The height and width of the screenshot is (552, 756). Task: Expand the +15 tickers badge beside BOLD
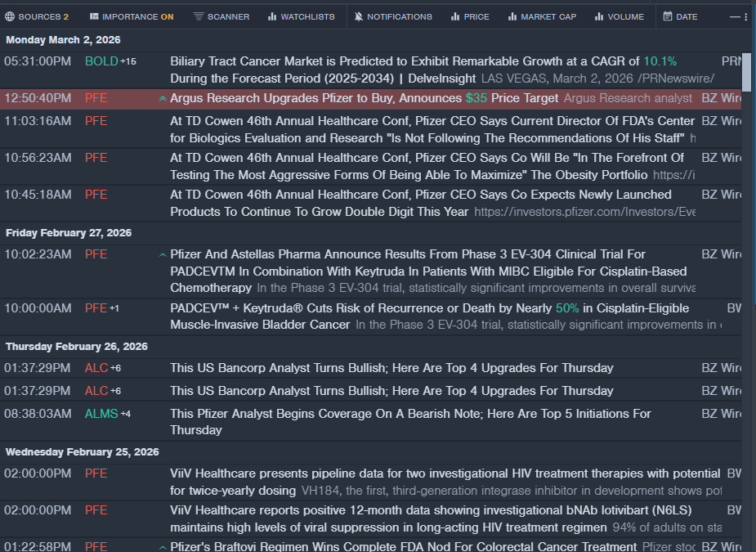(x=128, y=61)
